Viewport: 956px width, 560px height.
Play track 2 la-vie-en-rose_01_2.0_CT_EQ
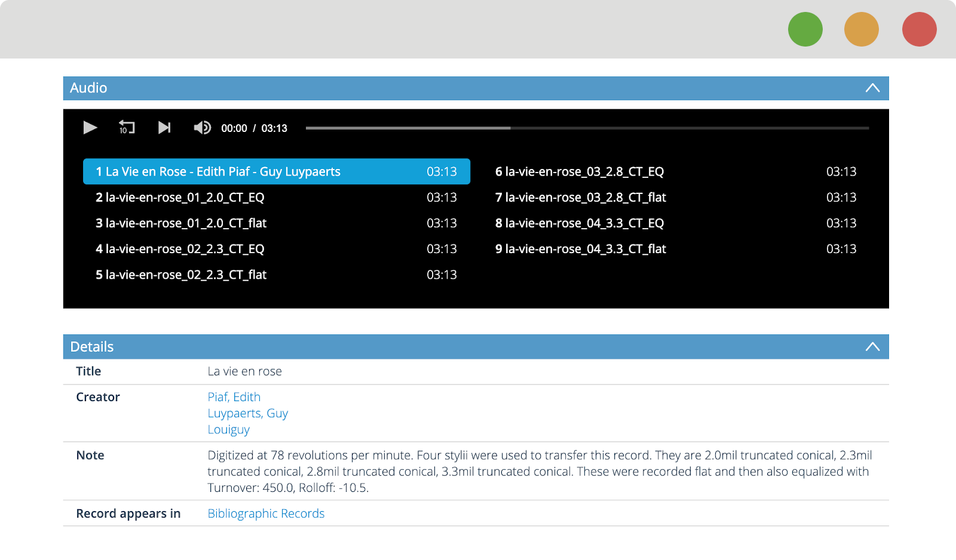pos(277,198)
